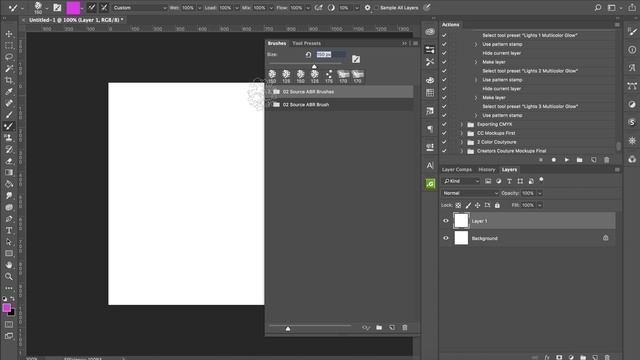Expand 2 Color Coutyoure action set
Viewport: 640px width, 360px height.
coord(462,142)
